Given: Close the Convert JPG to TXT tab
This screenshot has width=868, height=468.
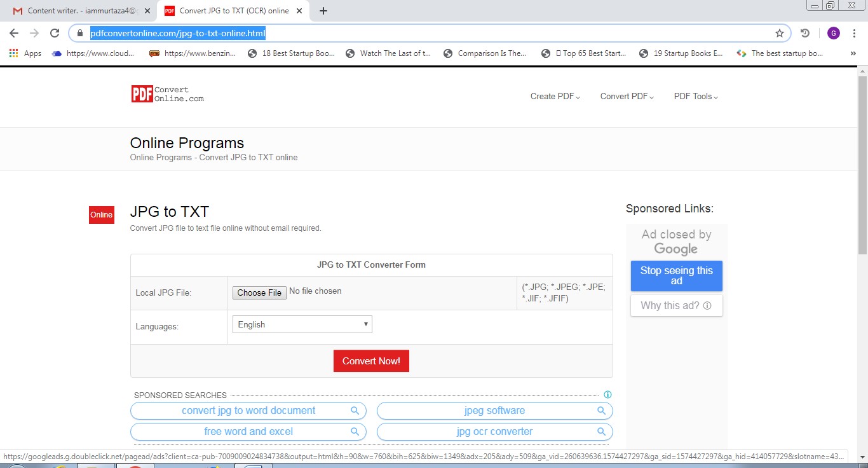Looking at the screenshot, I should coord(299,11).
